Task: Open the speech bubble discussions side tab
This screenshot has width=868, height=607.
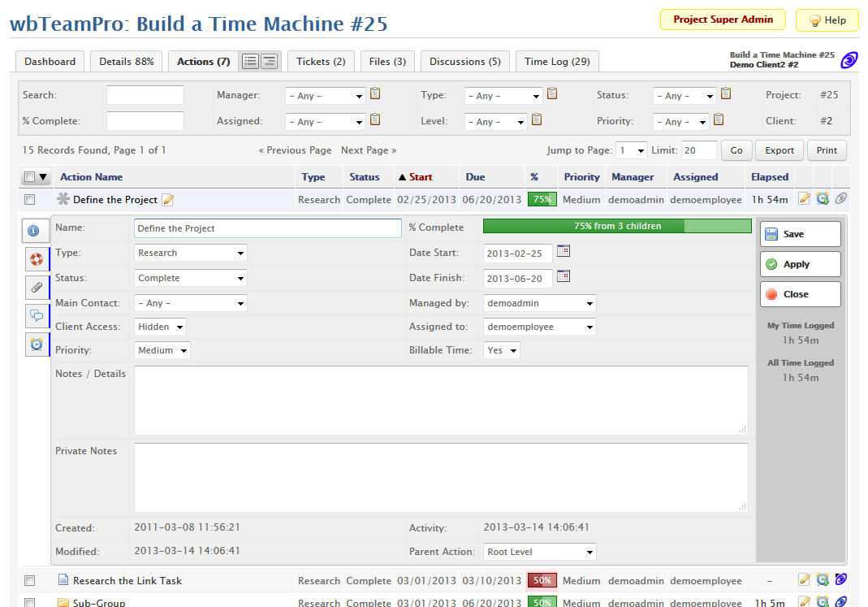Action: 36,316
